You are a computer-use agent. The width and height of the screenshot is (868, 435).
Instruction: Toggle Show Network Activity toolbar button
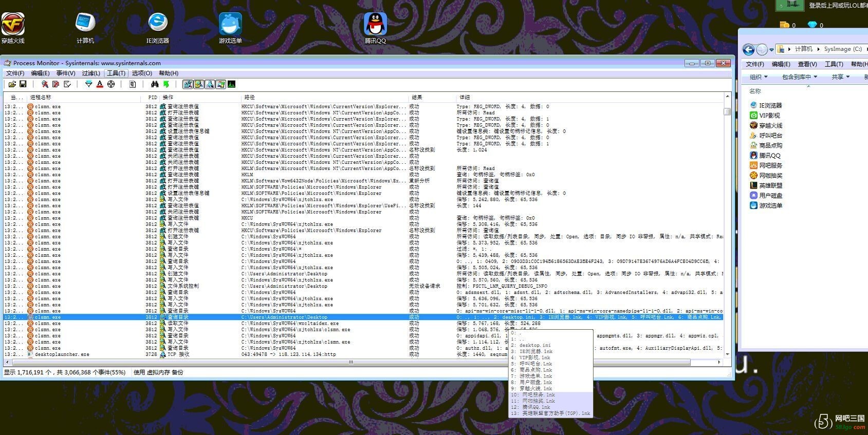coord(210,84)
